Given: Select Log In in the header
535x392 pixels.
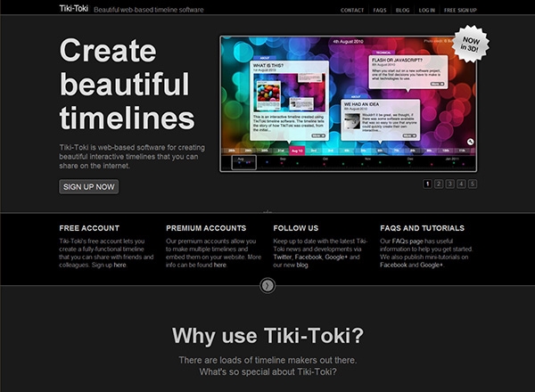Looking at the screenshot, I should (x=427, y=10).
